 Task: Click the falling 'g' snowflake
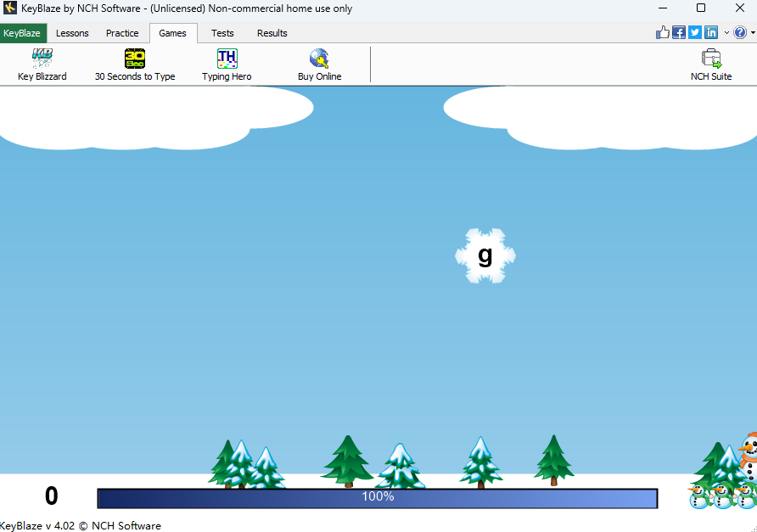[x=485, y=256]
